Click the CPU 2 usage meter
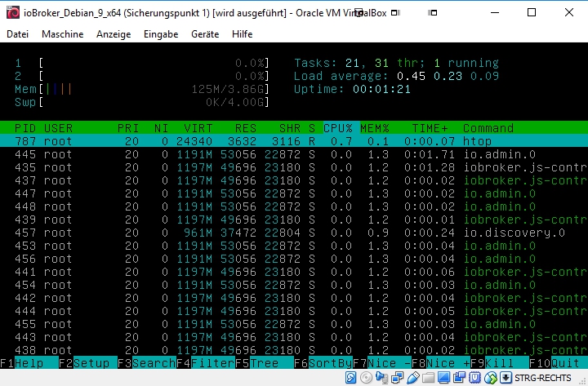588x386 pixels. pos(142,76)
